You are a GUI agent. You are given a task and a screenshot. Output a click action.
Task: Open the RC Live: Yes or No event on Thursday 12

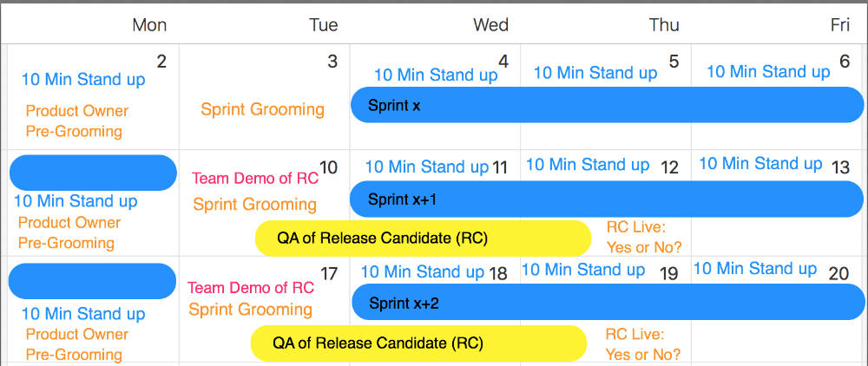point(644,237)
